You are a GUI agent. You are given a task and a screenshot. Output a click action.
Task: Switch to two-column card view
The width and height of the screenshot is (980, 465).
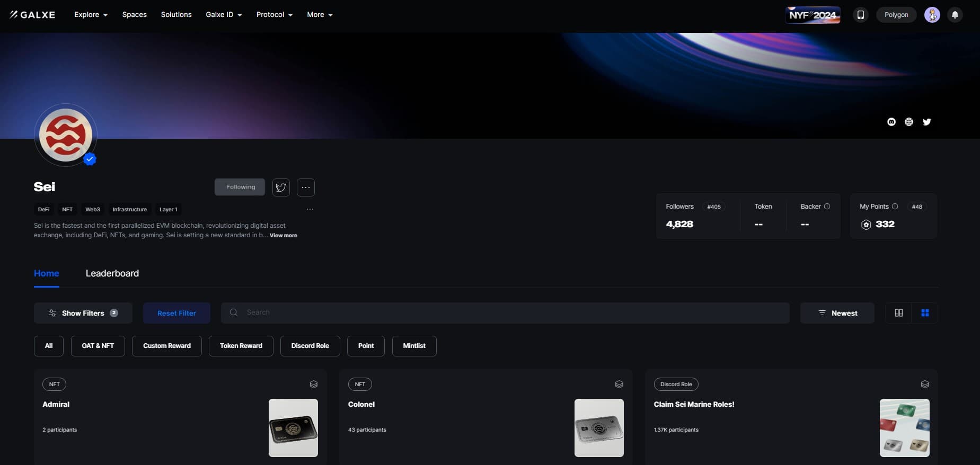click(899, 313)
